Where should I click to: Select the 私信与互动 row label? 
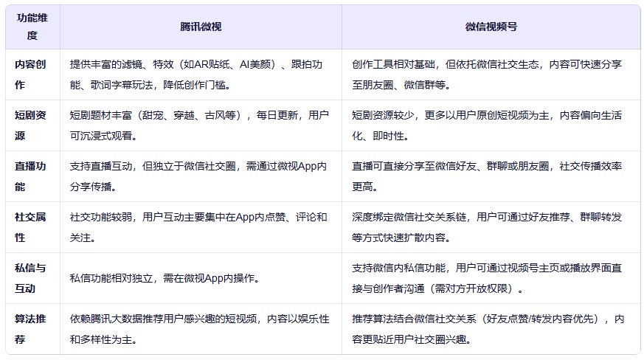click(32, 278)
